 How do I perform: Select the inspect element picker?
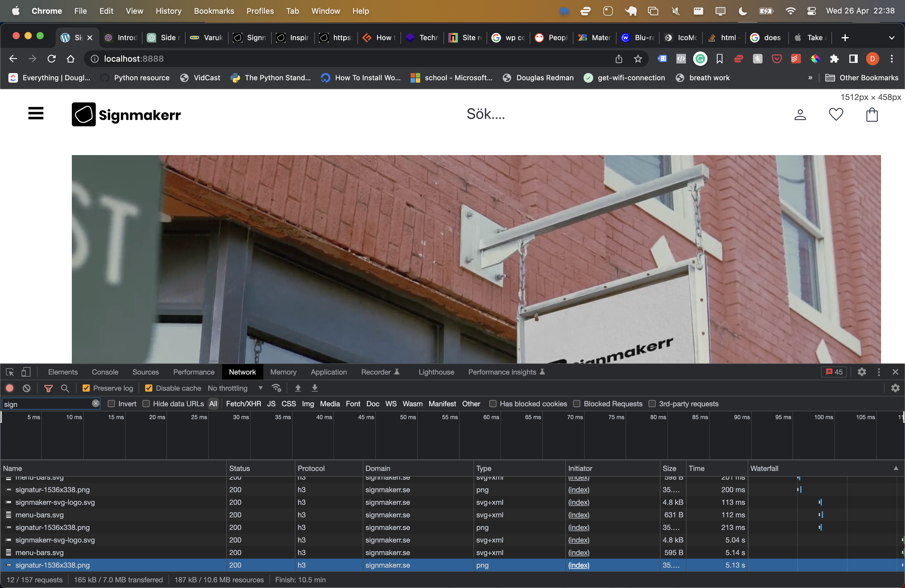(10, 372)
